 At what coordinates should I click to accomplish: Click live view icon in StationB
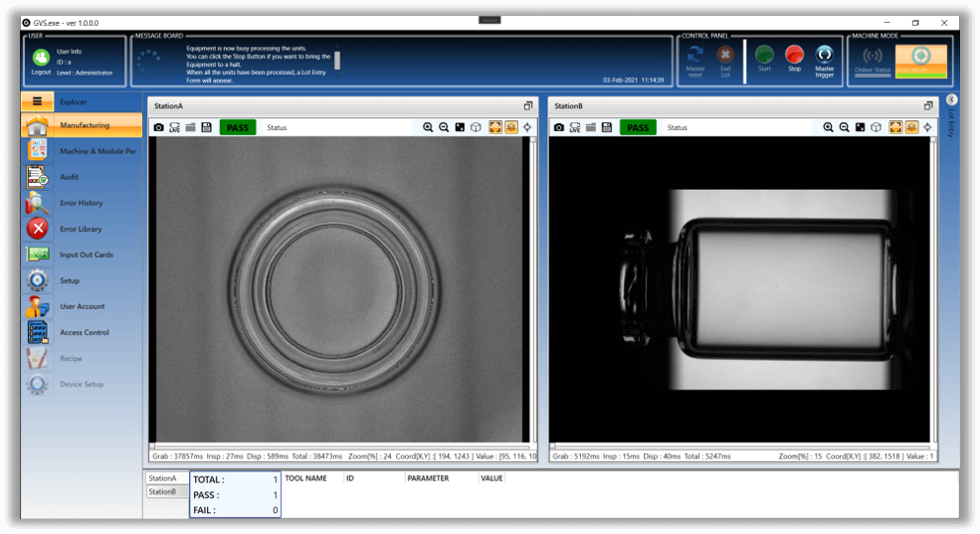pyautogui.click(x=574, y=127)
